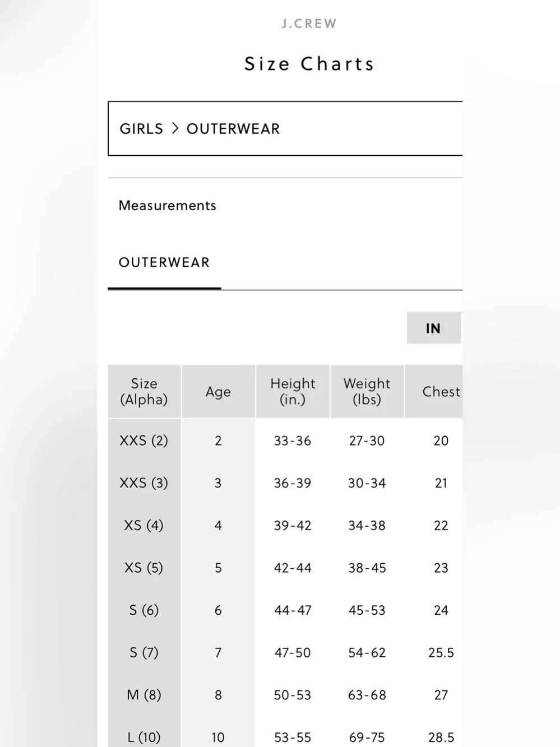Click the Measurements heading
This screenshot has height=747, width=560.
(167, 206)
